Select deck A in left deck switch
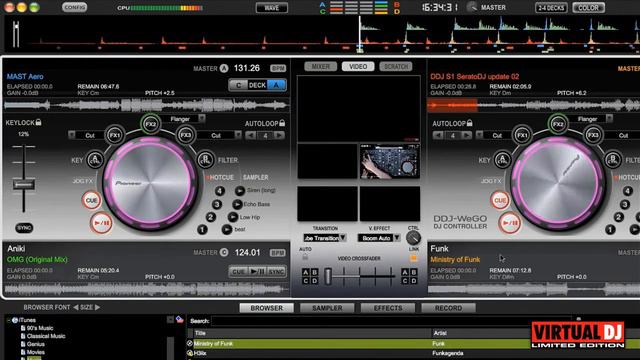Viewport: 640px width, 360px height. pyautogui.click(x=276, y=85)
